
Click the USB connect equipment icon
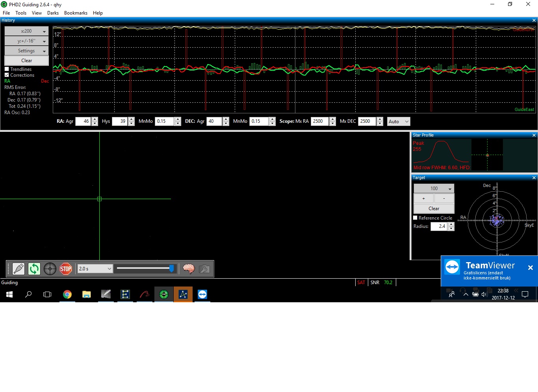pyautogui.click(x=19, y=269)
